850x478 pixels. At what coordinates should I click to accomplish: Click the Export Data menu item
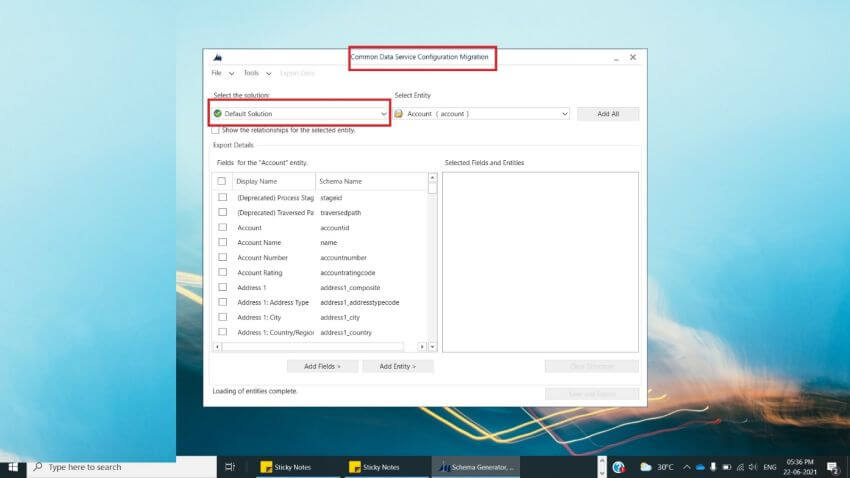tap(297, 73)
